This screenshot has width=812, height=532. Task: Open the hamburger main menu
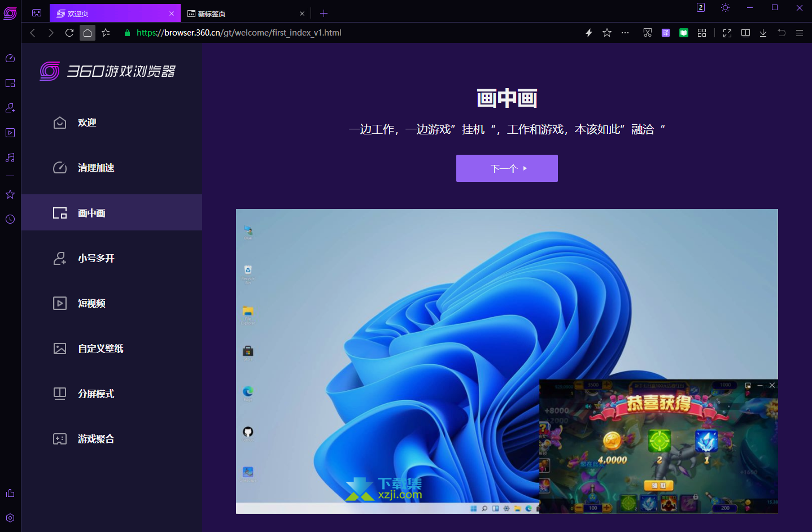[x=800, y=33]
